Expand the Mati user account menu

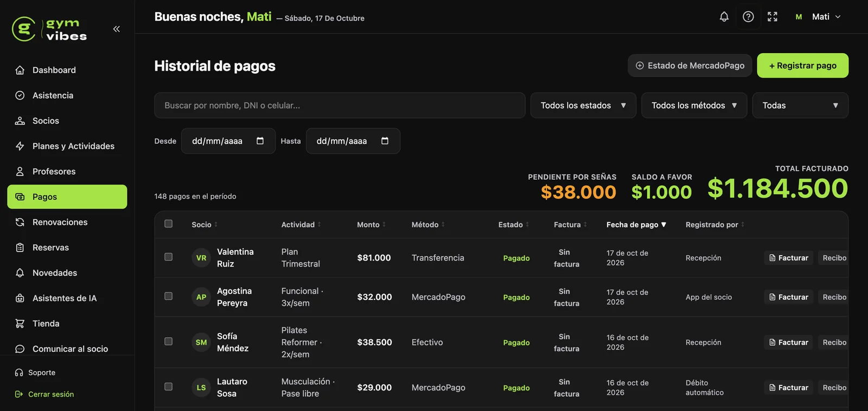coord(818,17)
